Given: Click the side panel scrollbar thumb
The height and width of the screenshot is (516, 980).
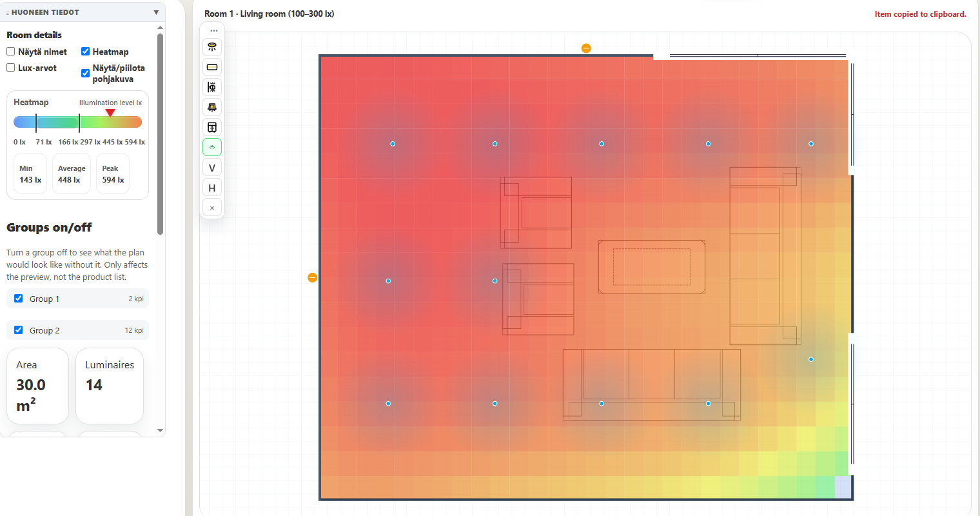Looking at the screenshot, I should click(160, 134).
